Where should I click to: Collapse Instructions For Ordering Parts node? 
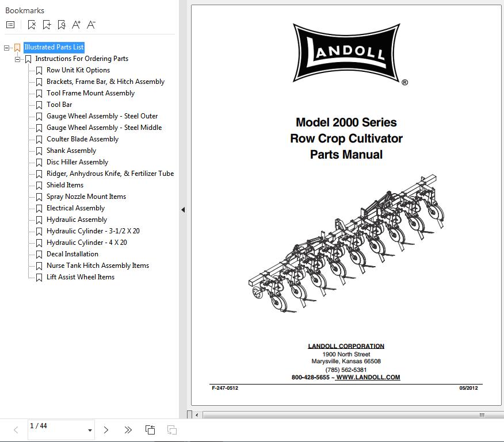[17, 59]
